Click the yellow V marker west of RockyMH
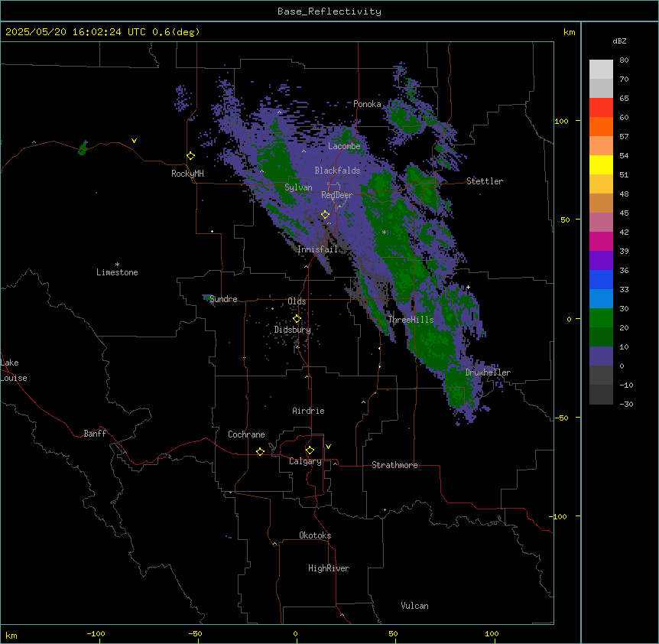Viewport: 659px width, 644px height. 134,141
